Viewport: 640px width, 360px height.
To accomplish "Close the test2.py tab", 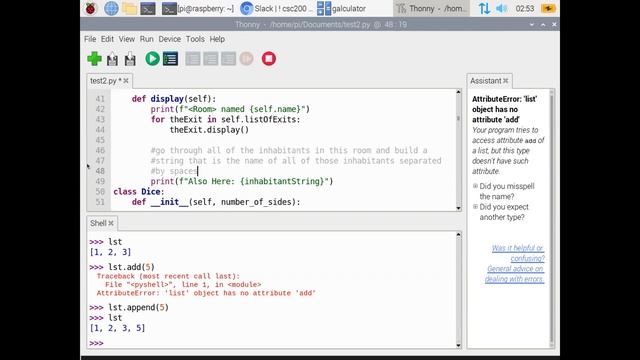I will point(126,81).
